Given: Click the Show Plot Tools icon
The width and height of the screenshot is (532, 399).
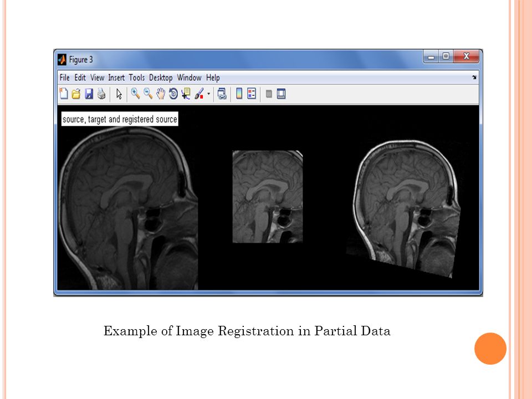Looking at the screenshot, I should pyautogui.click(x=282, y=94).
